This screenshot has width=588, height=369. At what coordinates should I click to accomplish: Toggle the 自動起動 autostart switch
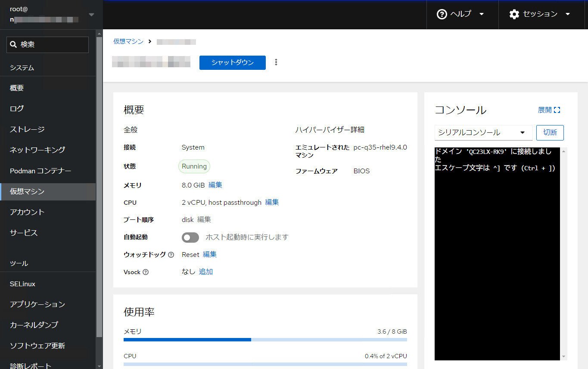coord(190,237)
